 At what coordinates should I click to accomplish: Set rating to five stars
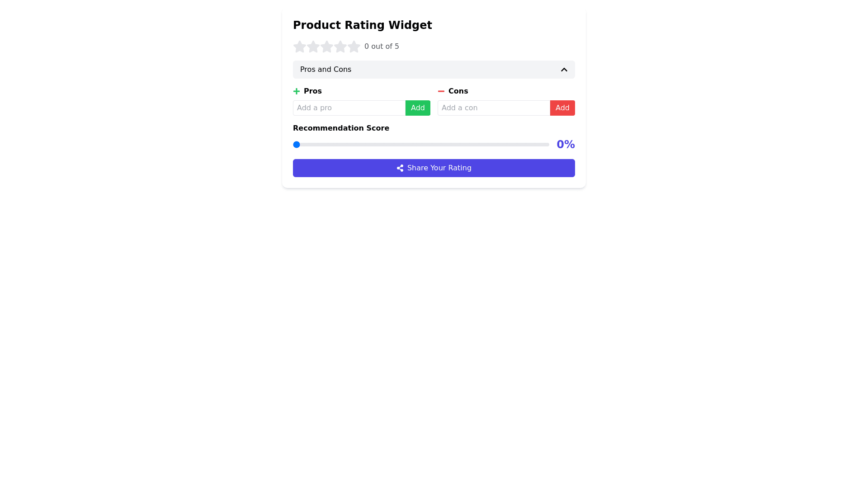click(x=354, y=47)
